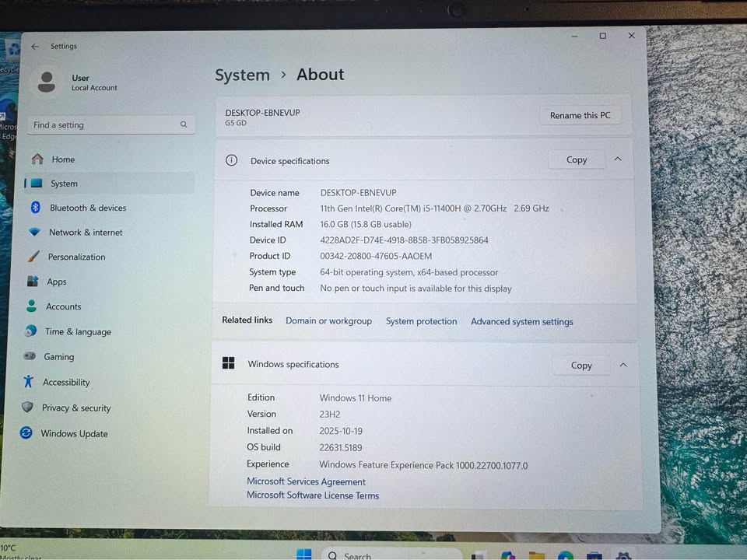This screenshot has width=747, height=560.
Task: Click the Installed on 2025-10-19 value
Action: (340, 431)
